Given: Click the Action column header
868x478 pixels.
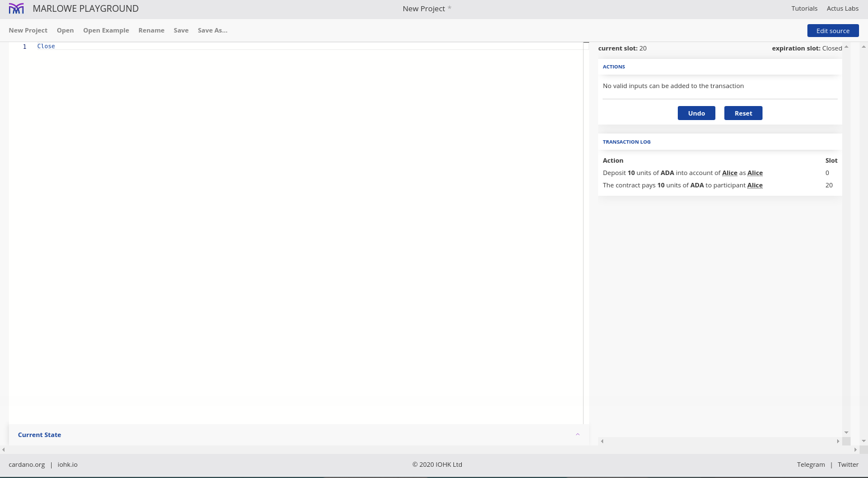Looking at the screenshot, I should [x=613, y=160].
